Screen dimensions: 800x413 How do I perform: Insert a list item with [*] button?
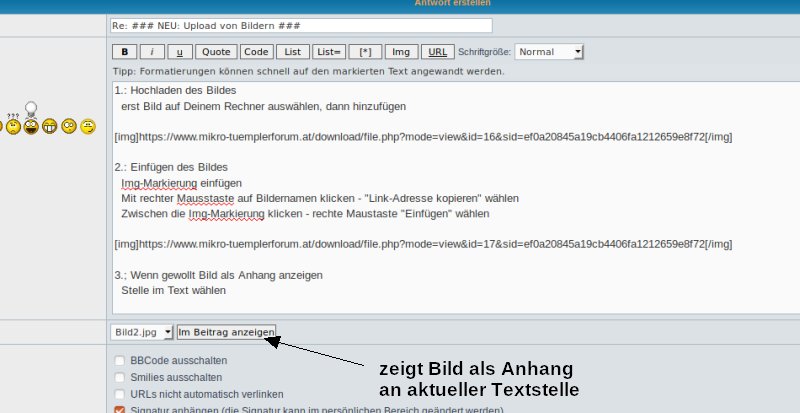365,52
